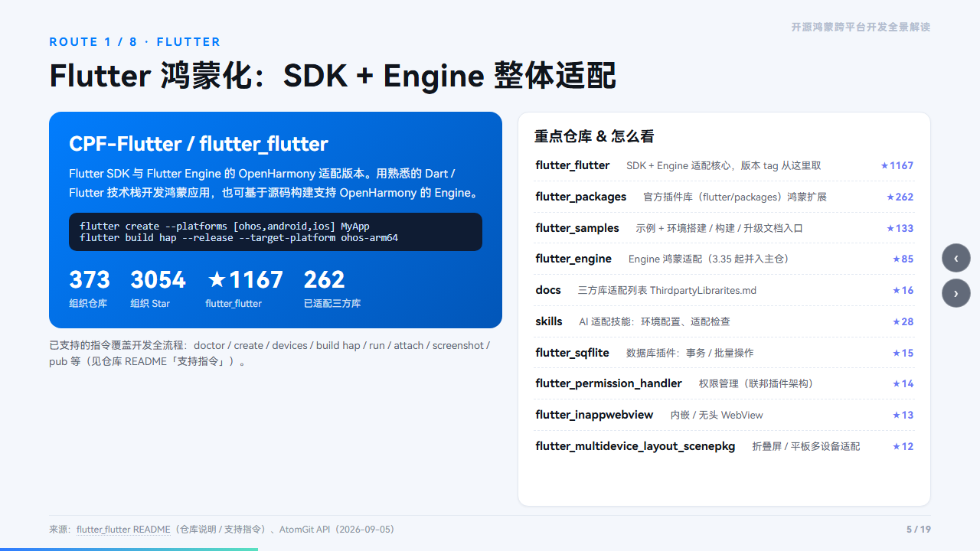
Task: Click the description 官方插件库 鸿蒙扩展
Action: 735,197
